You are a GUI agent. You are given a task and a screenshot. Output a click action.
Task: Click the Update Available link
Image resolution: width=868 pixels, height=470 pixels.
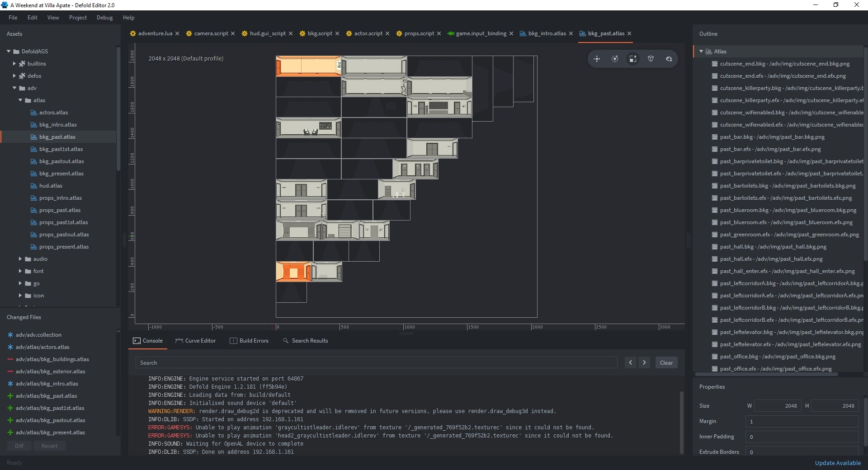pos(838,463)
